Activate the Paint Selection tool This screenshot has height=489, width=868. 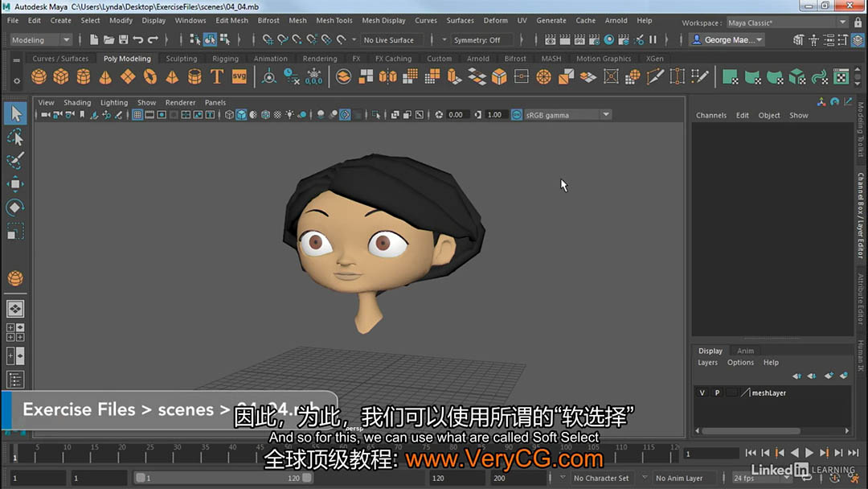coord(15,161)
